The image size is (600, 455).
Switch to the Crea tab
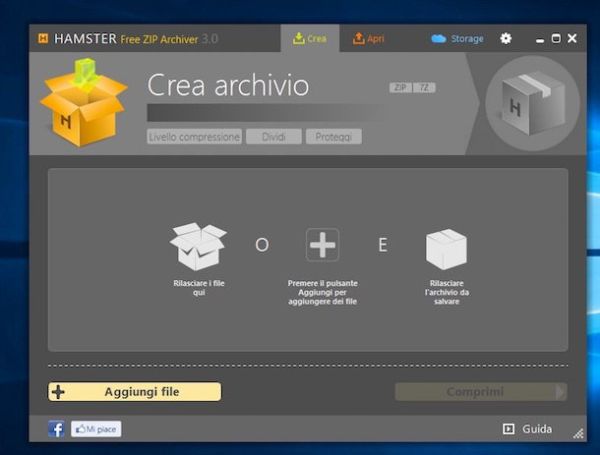[309, 39]
